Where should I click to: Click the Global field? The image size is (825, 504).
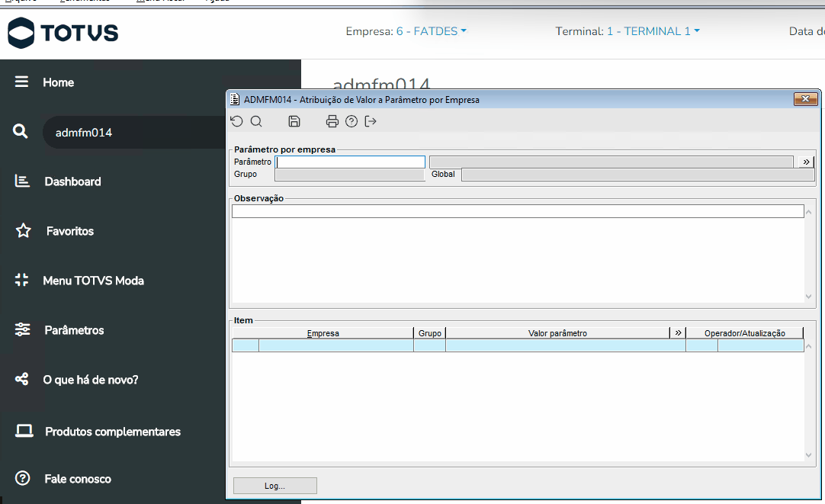pyautogui.click(x=637, y=175)
